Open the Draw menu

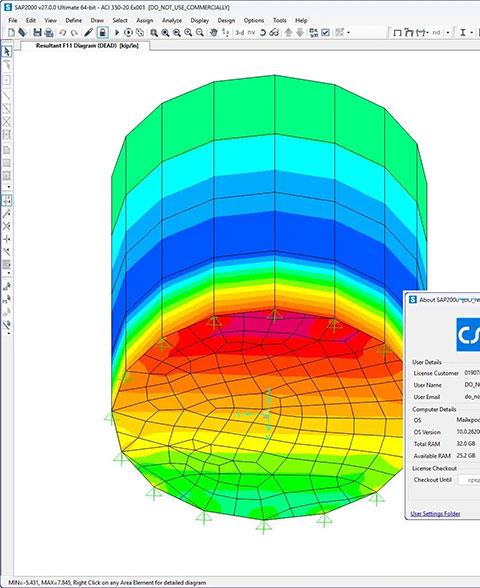click(97, 20)
